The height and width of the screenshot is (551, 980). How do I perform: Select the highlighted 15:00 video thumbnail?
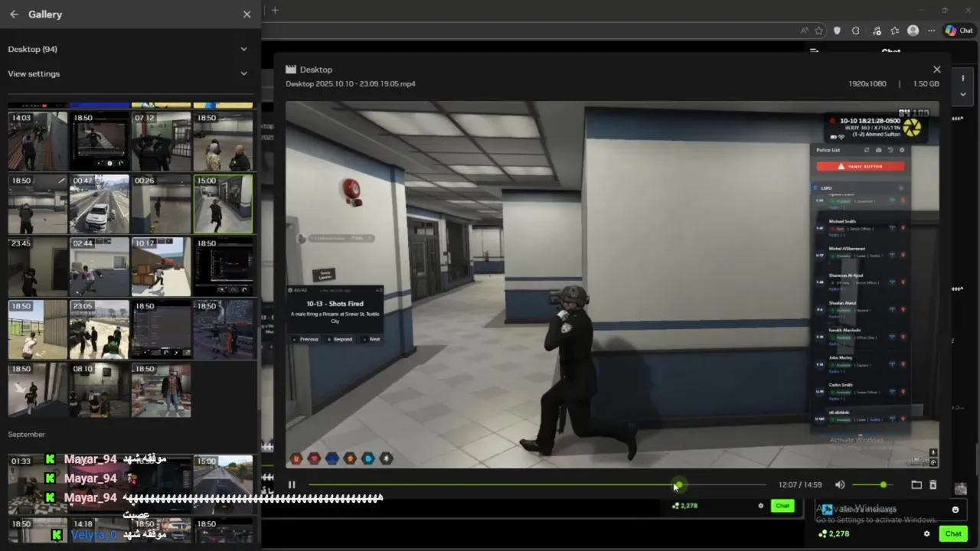tap(223, 204)
